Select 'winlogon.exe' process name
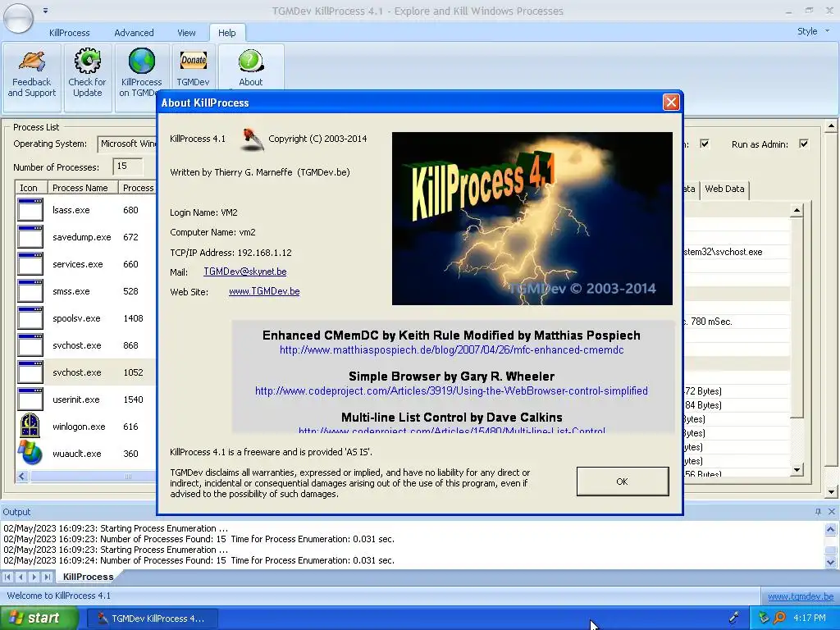The image size is (840, 630). [x=79, y=427]
